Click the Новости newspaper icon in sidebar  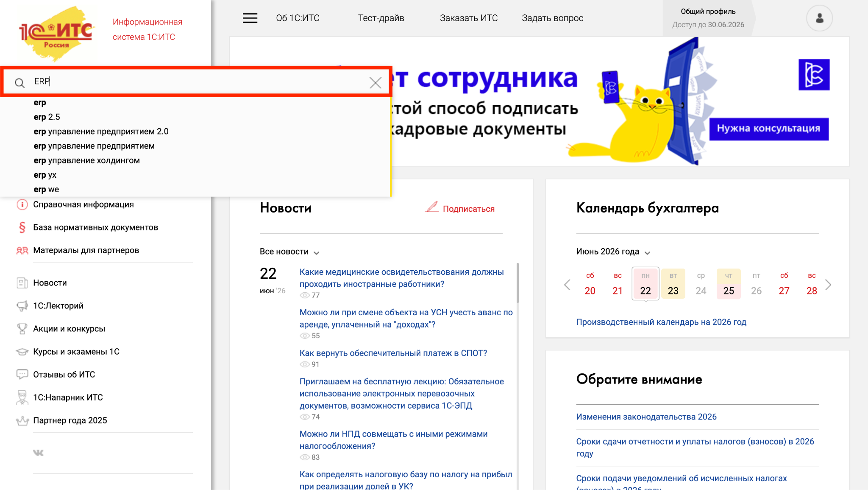coord(22,283)
